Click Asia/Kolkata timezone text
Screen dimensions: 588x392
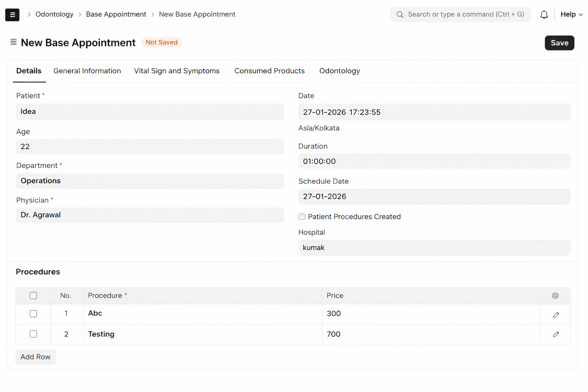[319, 128]
